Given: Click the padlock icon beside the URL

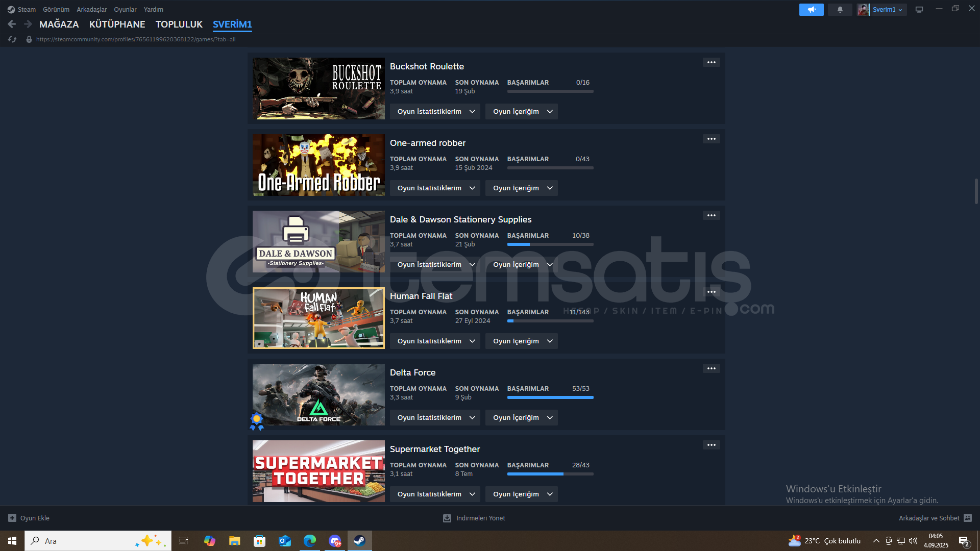Looking at the screenshot, I should pyautogui.click(x=29, y=39).
